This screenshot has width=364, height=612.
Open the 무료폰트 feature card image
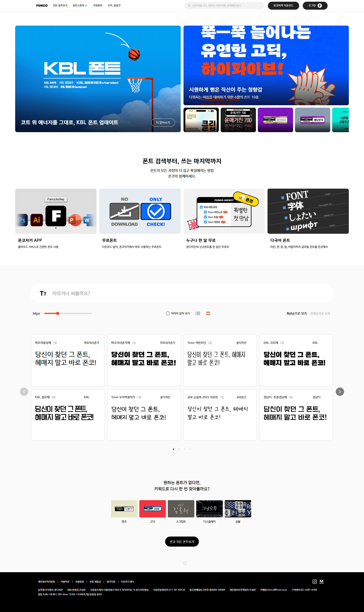click(140, 211)
